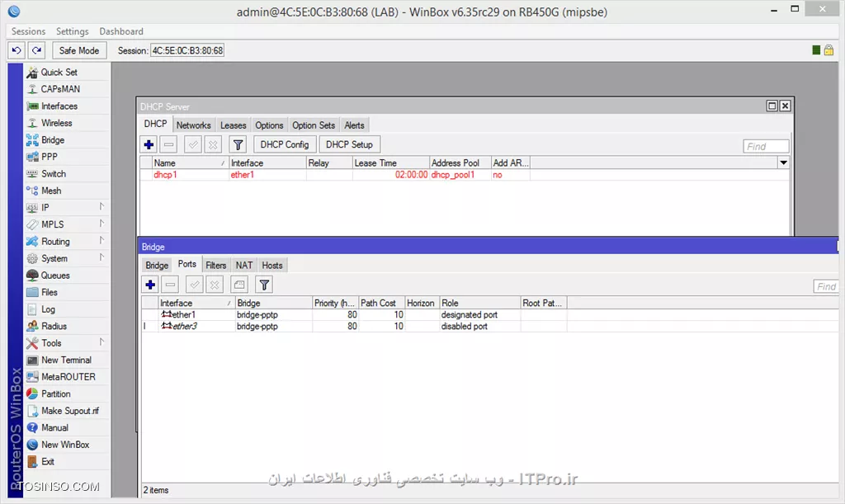Click Find field in DHCP Server window
Viewport: 845px width, 504px height.
click(x=766, y=147)
